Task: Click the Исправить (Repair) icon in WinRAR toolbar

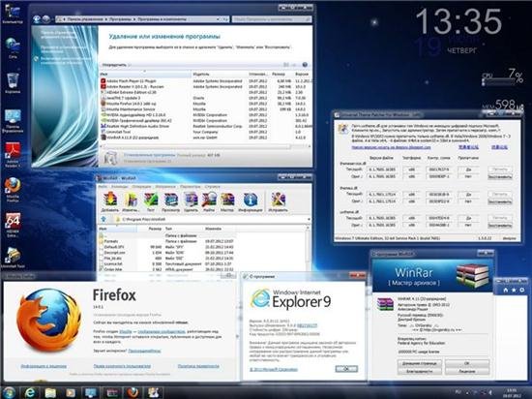Action: [278, 201]
